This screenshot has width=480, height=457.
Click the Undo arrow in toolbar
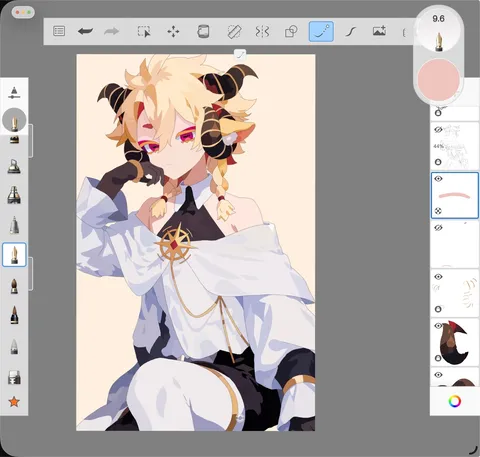coord(85,31)
